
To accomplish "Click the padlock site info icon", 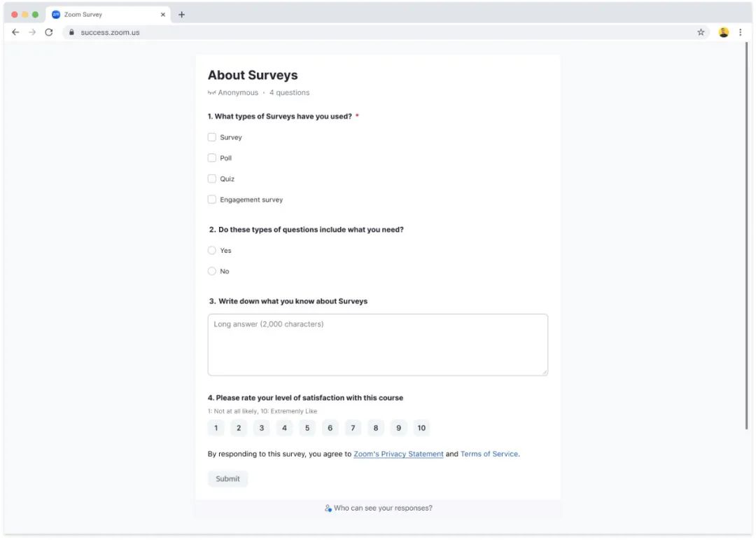I will [x=71, y=32].
